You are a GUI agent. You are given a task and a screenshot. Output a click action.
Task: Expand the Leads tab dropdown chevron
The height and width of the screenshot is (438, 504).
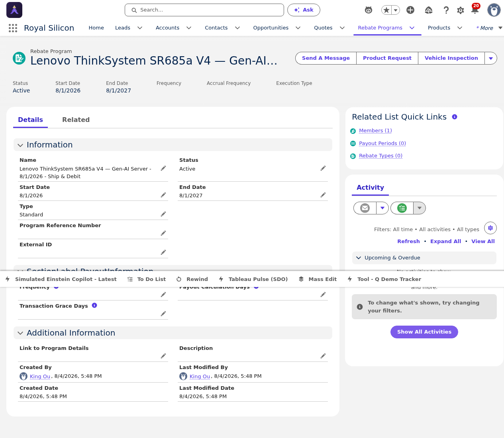pyautogui.click(x=140, y=28)
